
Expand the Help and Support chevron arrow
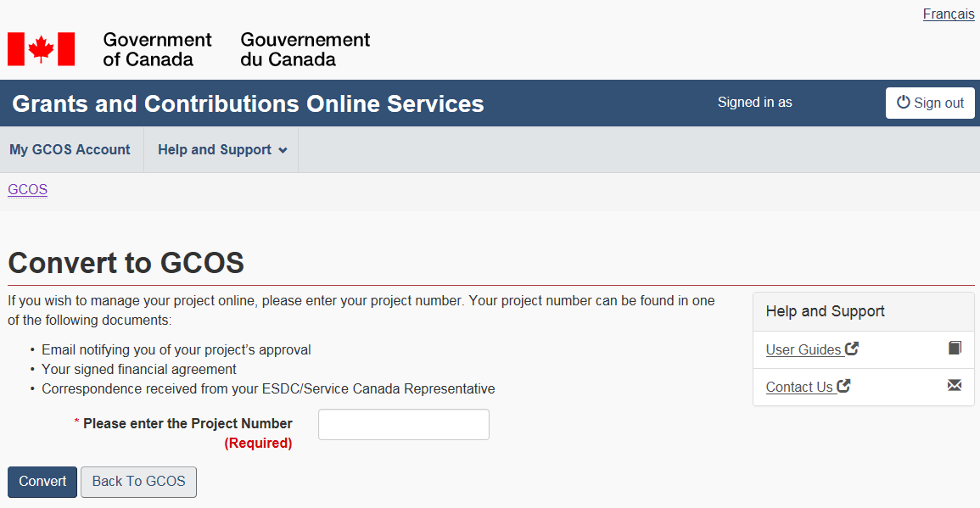[283, 151]
